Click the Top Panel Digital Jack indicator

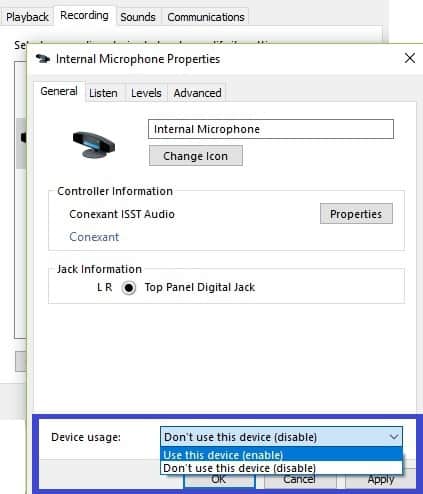pos(129,288)
